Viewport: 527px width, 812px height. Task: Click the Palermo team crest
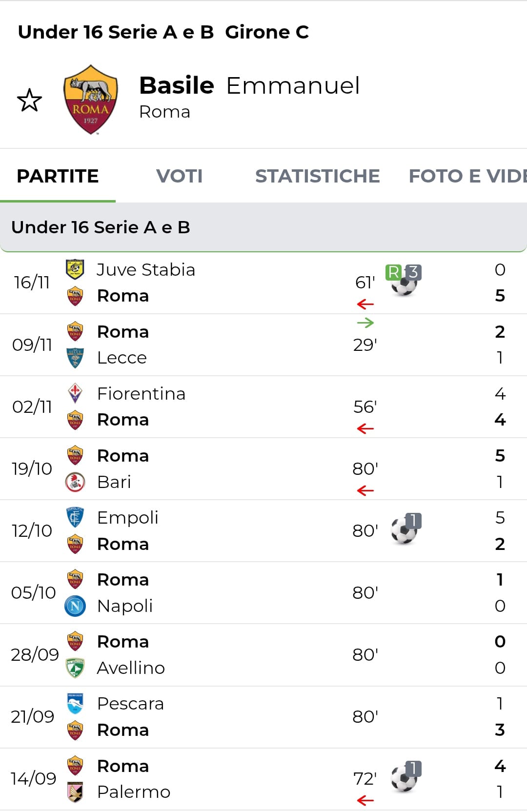point(75,792)
